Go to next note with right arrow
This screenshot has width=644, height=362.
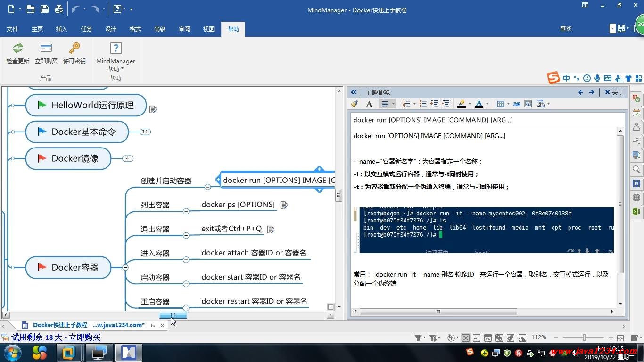592,92
